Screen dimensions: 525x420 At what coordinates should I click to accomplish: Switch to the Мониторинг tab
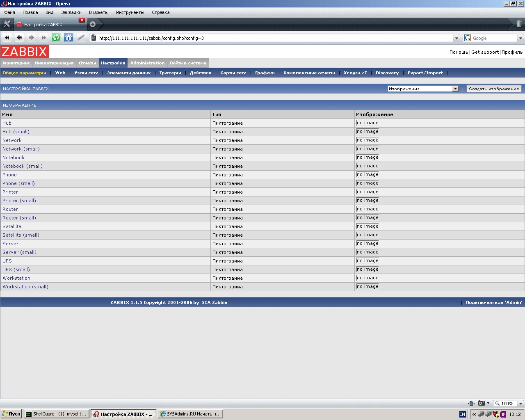click(x=16, y=63)
